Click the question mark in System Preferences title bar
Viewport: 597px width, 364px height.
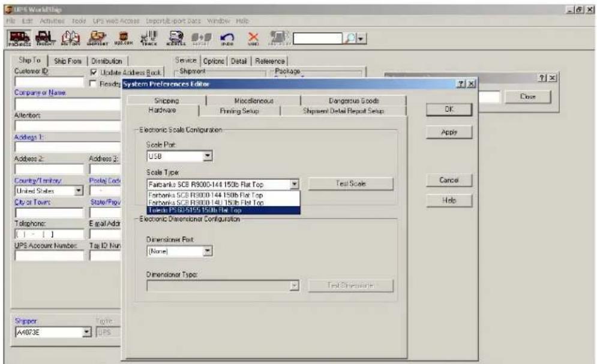461,84
